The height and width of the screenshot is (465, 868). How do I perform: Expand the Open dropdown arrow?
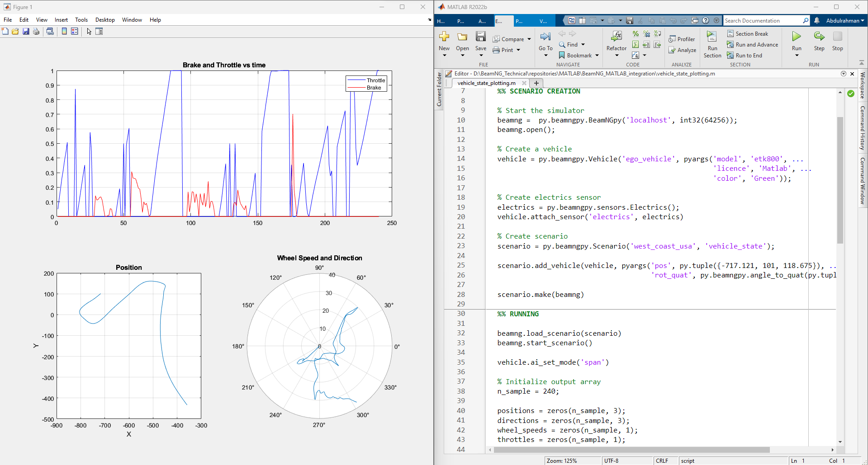pos(462,55)
